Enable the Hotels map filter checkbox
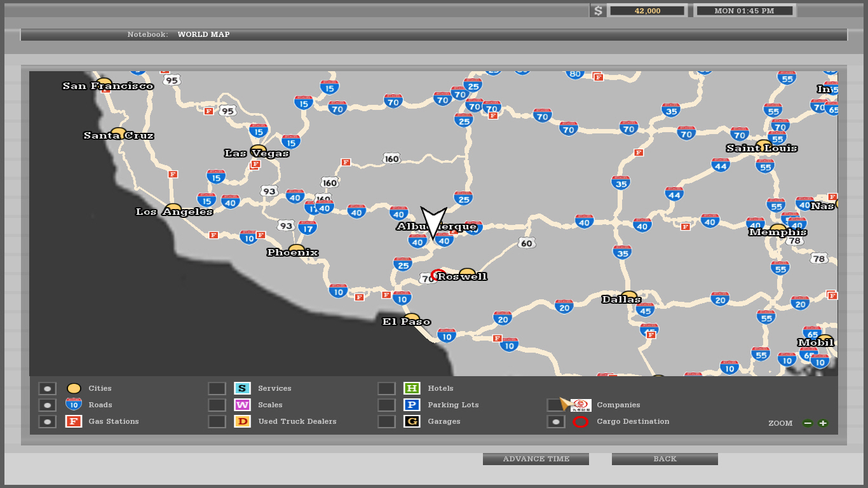Image resolution: width=868 pixels, height=488 pixels. (386, 388)
